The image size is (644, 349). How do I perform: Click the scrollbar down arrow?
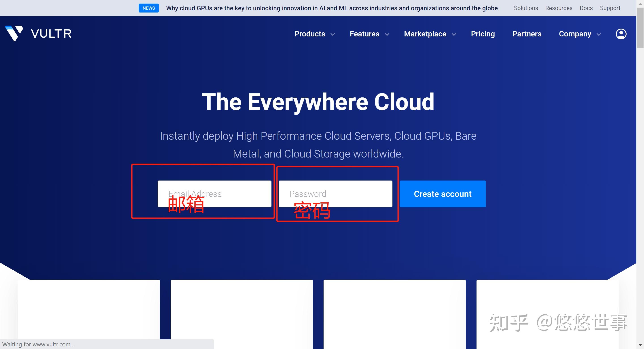(x=640, y=345)
